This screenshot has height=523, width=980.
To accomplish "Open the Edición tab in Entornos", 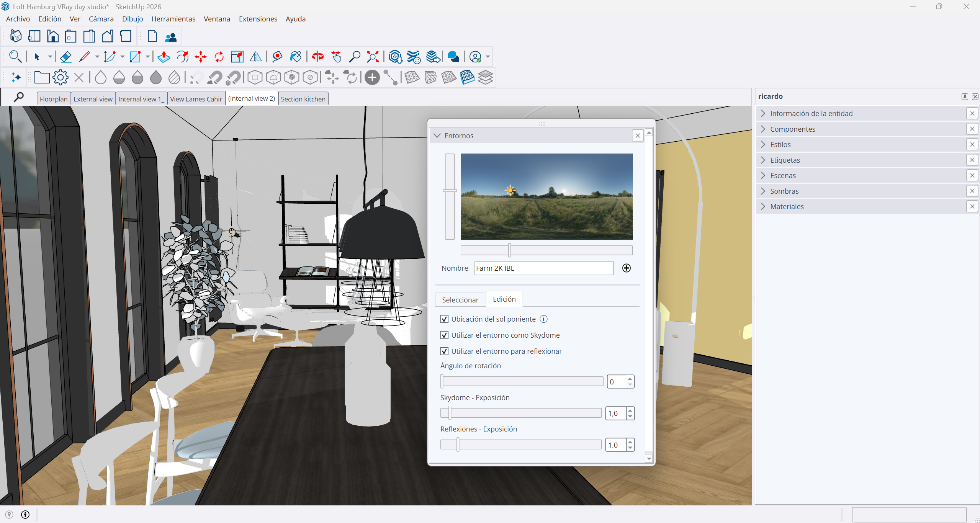I will 504,299.
